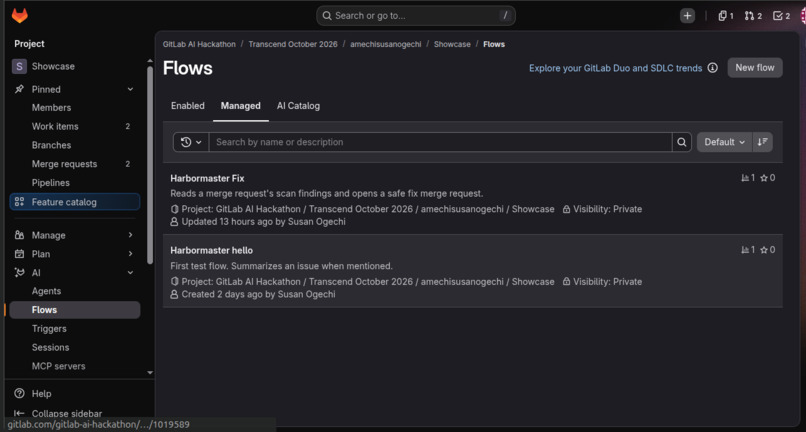
Task: Click the project icon on Harbormaster hello row
Action: point(174,281)
